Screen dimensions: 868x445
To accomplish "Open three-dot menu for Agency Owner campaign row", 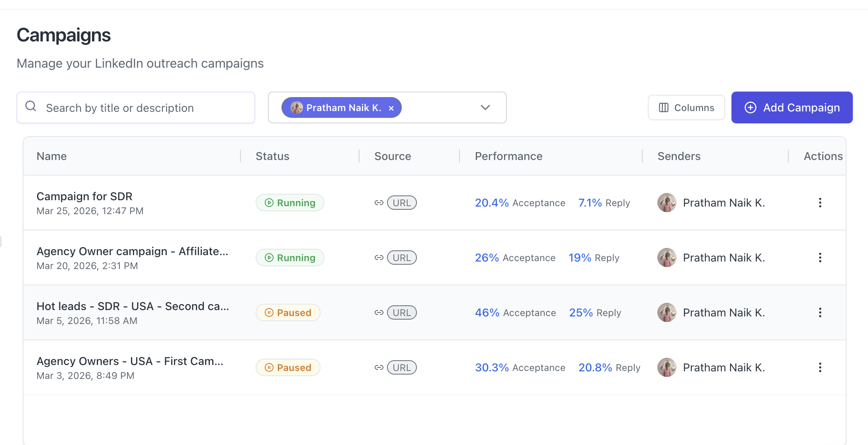I will (820, 258).
